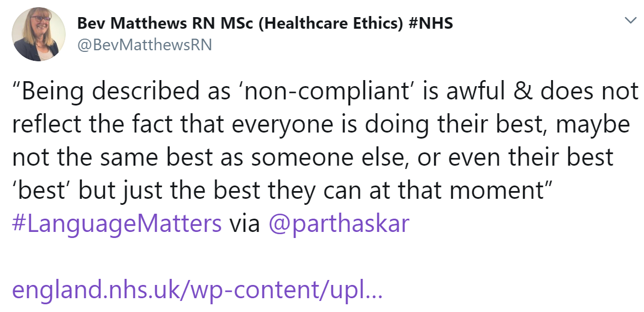Visit the @parthaskar mention profile

pyautogui.click(x=339, y=223)
